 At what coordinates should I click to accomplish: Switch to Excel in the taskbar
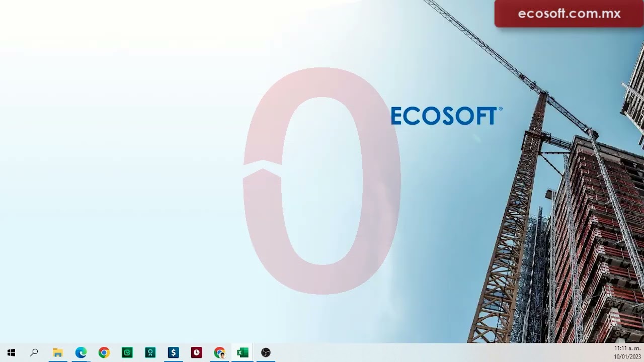tap(243, 353)
